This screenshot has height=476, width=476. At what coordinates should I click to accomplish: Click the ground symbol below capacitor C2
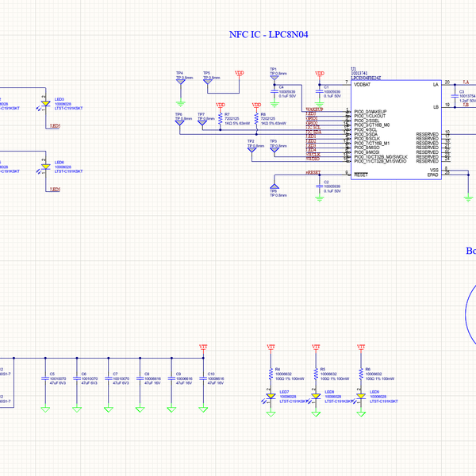point(320,199)
